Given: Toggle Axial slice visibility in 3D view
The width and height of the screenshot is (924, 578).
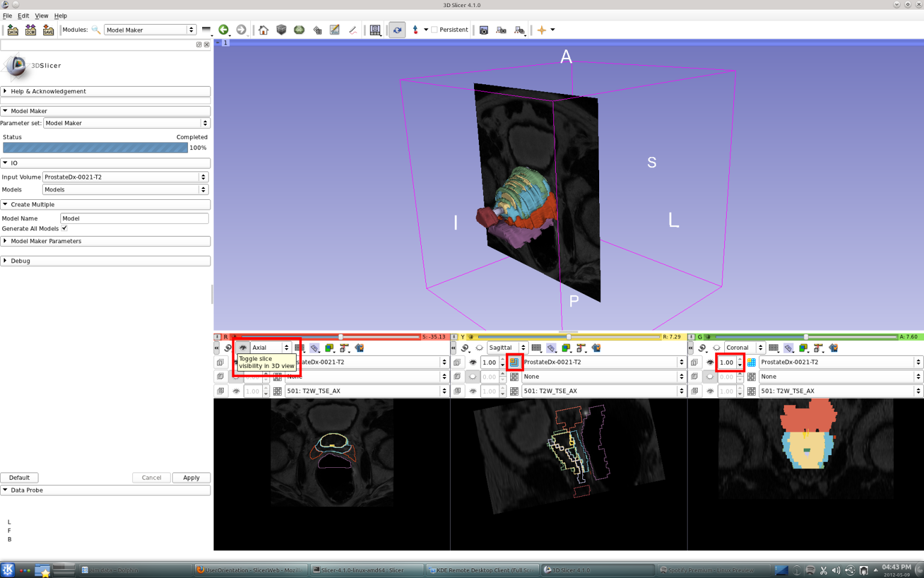Looking at the screenshot, I should click(243, 348).
